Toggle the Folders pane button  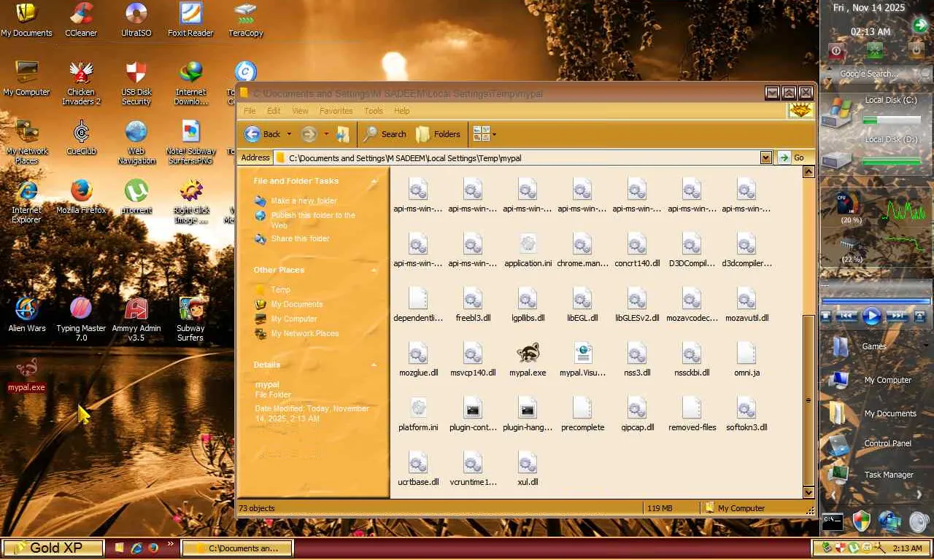click(x=439, y=134)
